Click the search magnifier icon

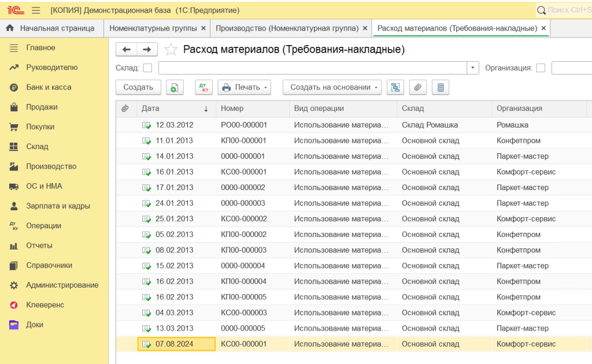tap(541, 10)
